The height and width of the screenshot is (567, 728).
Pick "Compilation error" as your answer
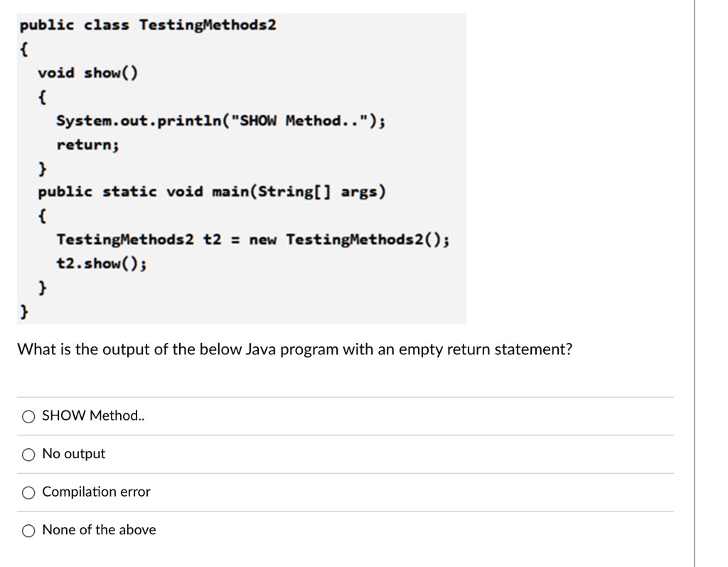click(96, 492)
